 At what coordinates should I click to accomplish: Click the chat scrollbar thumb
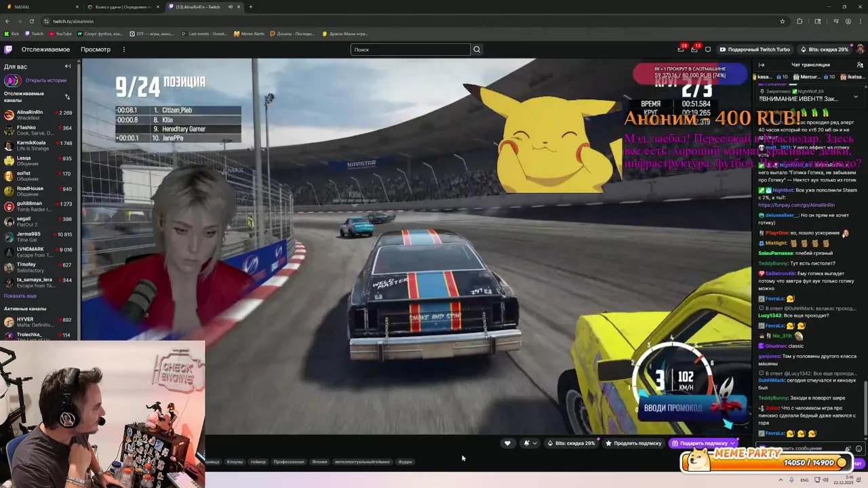(x=865, y=408)
